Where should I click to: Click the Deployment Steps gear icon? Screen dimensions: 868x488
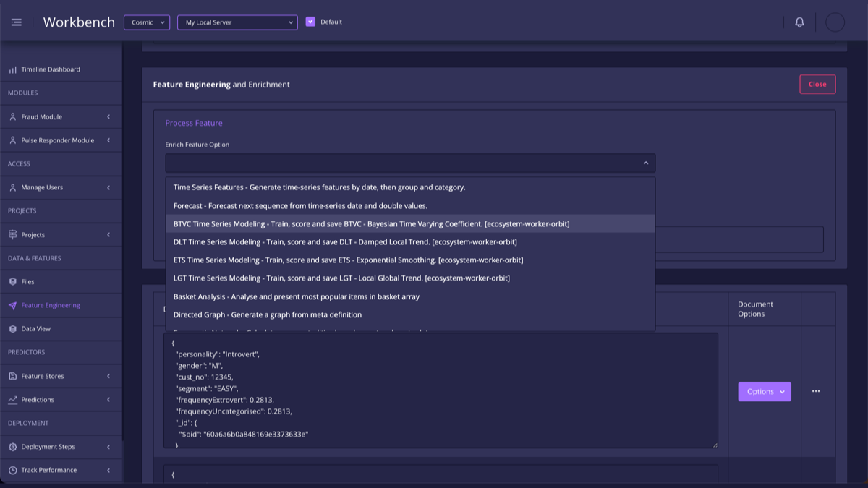pyautogui.click(x=13, y=447)
